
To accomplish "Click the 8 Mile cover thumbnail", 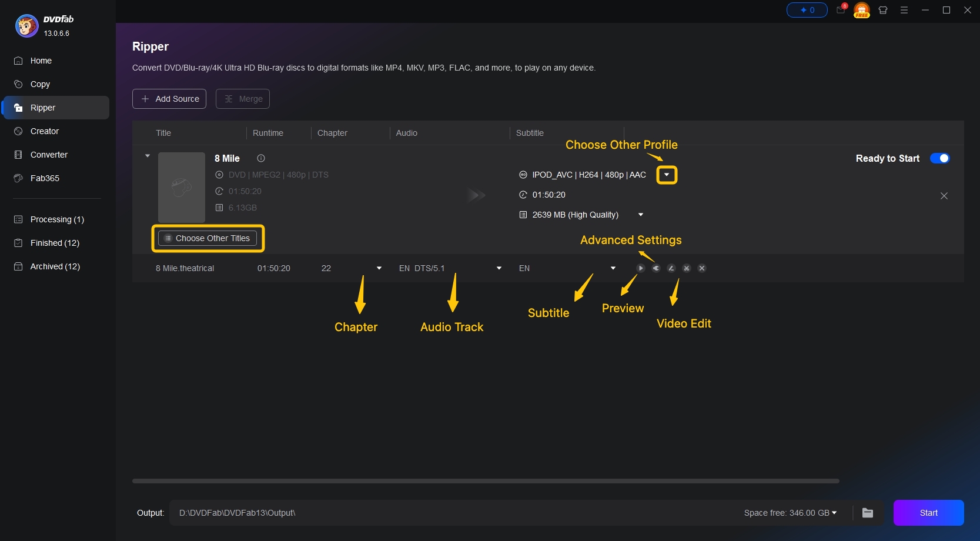I will (x=182, y=188).
